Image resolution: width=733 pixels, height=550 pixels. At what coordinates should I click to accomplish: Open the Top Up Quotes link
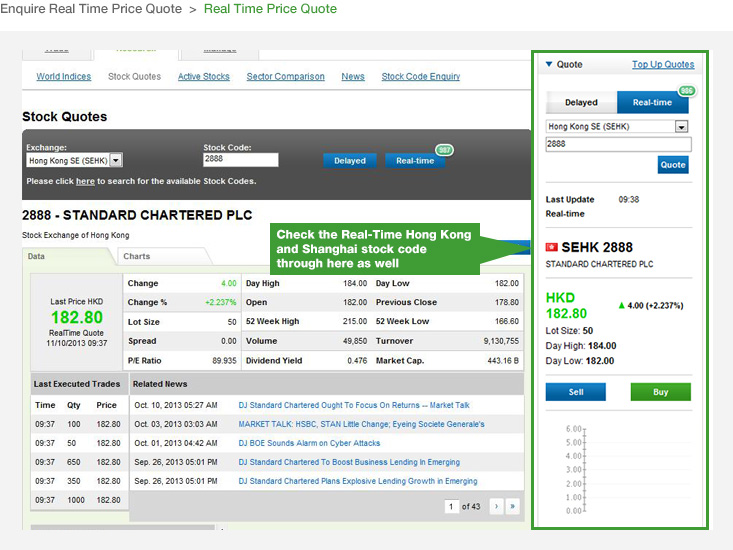click(663, 64)
